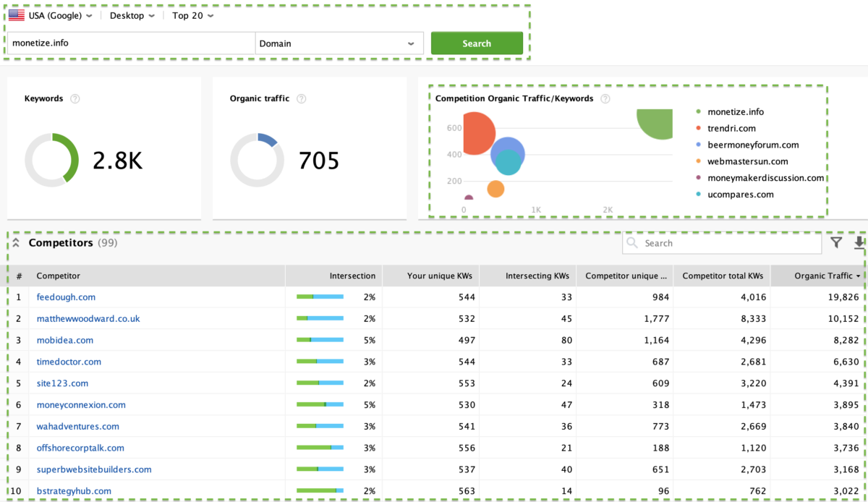Click the 3,022 organic traffic value
Image resolution: width=868 pixels, height=502 pixels.
coord(846,491)
